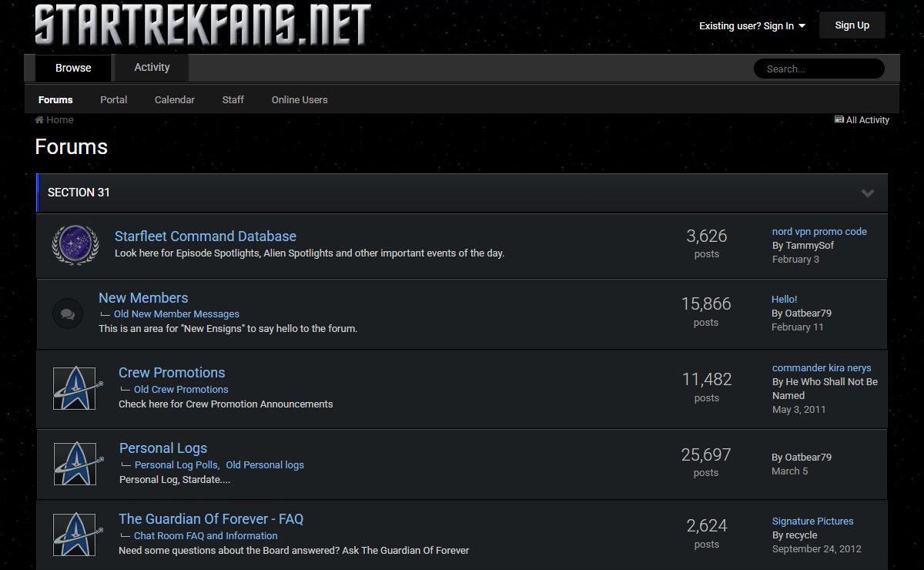924x570 pixels.
Task: View recycle's profile
Action: (x=802, y=535)
